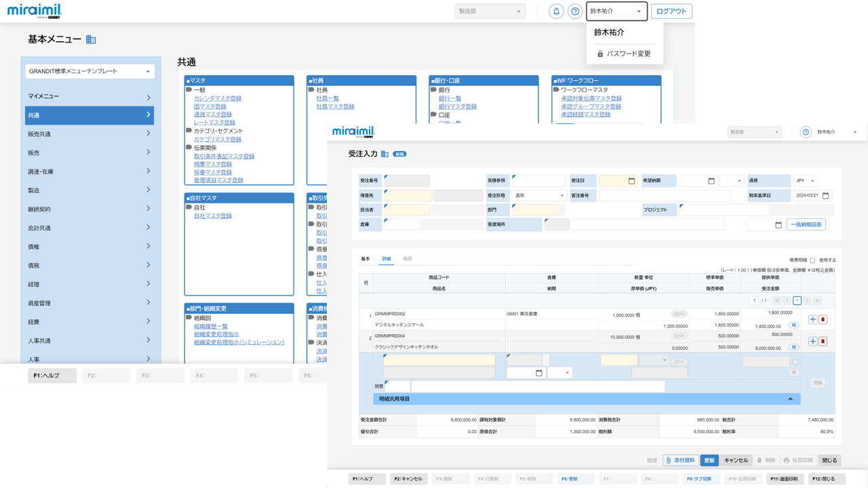Open カレンダマスタ登録 link
Viewport: 868px width, 488px height.
coord(218,98)
